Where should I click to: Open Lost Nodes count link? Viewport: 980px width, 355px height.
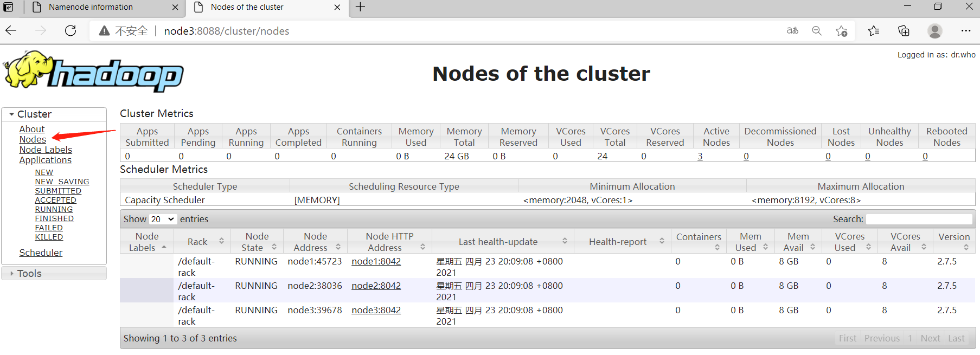(x=828, y=156)
